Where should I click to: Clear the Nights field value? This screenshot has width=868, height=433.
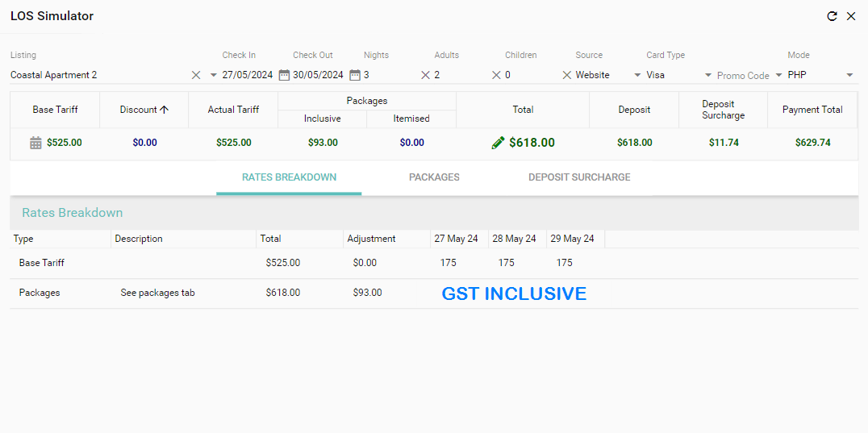(x=425, y=75)
